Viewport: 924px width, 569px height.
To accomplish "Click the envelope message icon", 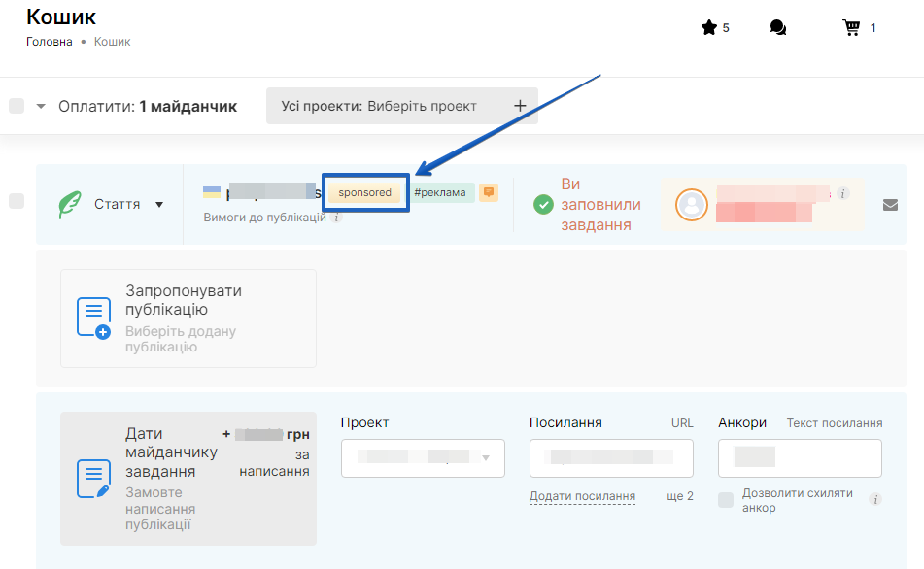I will coord(890,205).
